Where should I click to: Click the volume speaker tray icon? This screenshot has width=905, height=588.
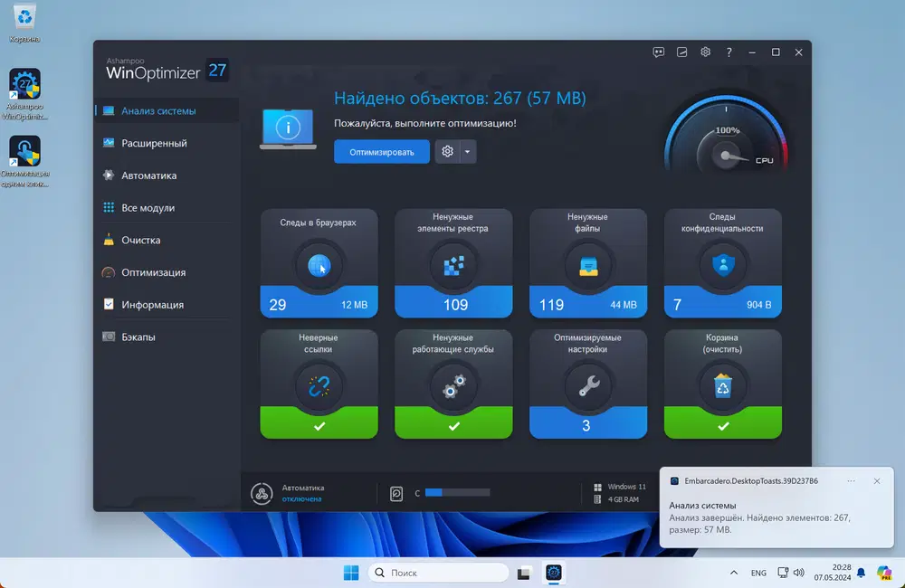(799, 573)
